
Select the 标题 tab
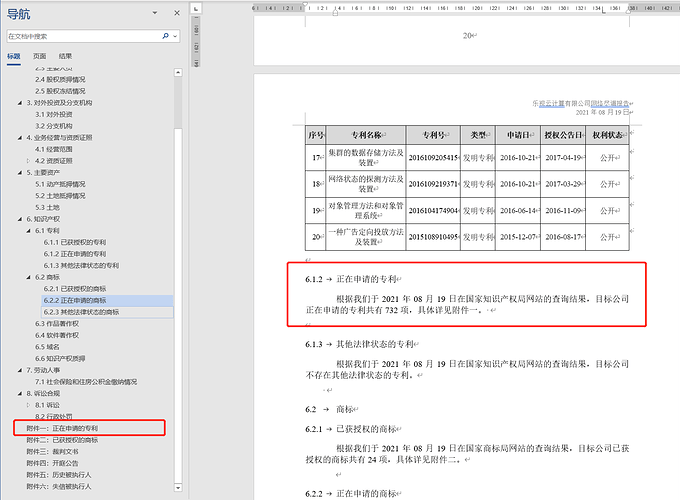[14, 57]
